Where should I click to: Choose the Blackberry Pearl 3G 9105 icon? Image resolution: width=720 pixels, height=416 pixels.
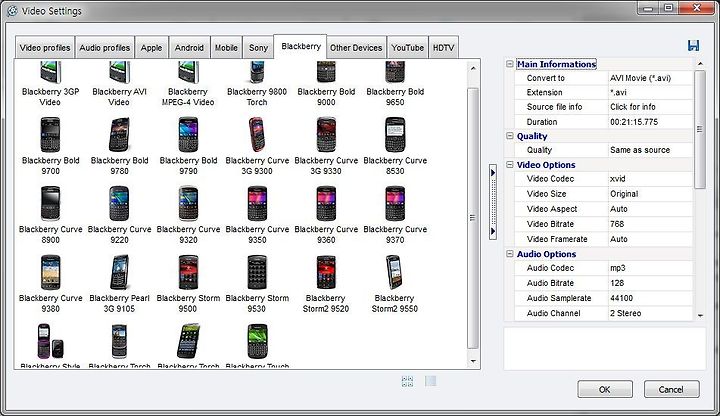(119, 272)
